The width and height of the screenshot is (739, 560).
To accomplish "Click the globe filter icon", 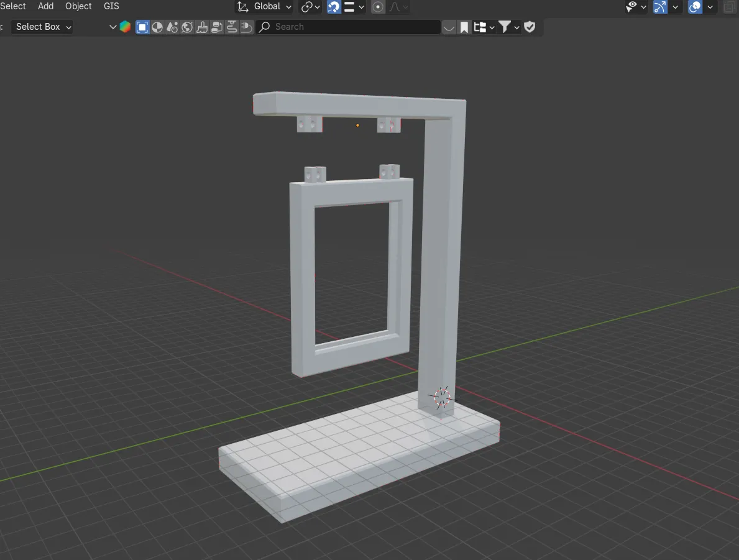I will coord(187,27).
